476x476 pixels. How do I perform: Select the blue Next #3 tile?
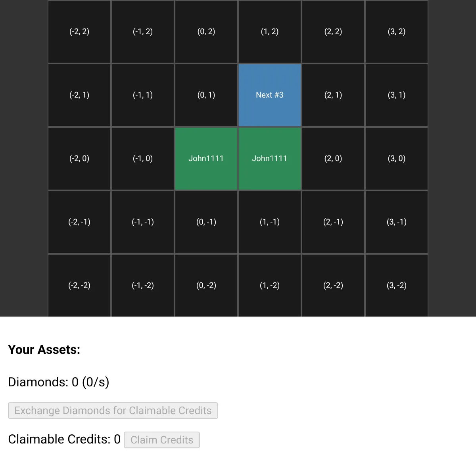pyautogui.click(x=270, y=95)
